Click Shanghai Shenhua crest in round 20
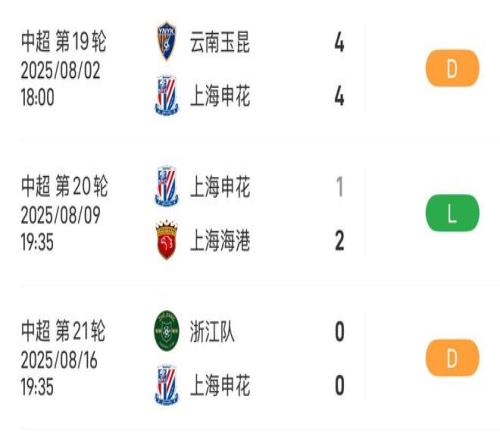Screen dimensions: 500x440 [167, 186]
